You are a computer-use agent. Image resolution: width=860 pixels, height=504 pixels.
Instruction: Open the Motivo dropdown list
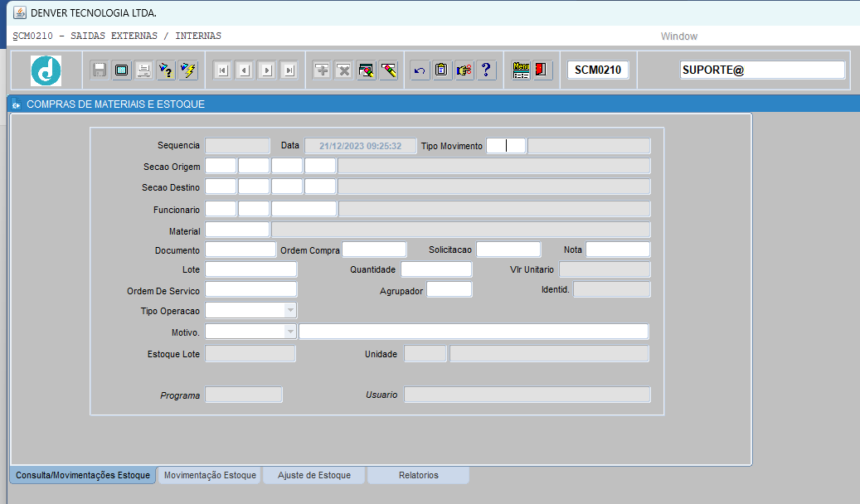[x=290, y=332]
